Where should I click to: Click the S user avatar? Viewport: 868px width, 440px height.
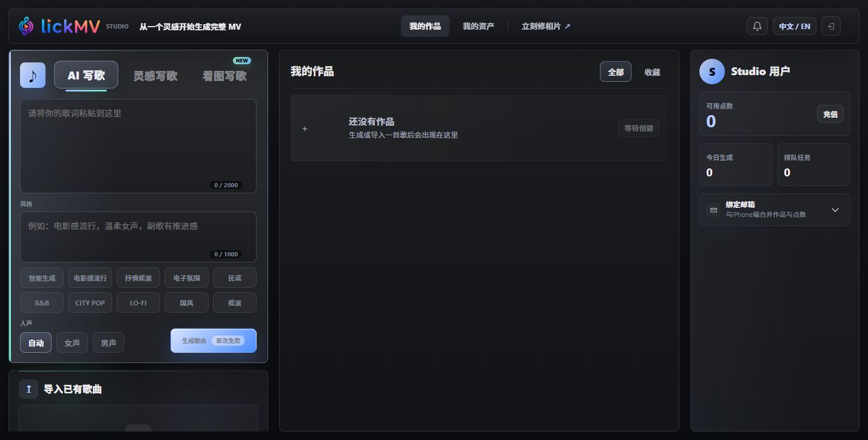[x=712, y=72]
